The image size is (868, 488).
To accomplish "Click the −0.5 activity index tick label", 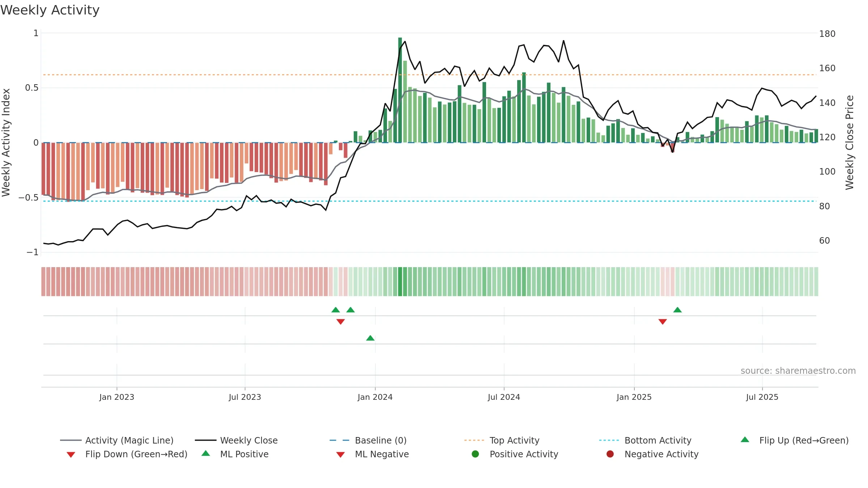I will [x=28, y=198].
